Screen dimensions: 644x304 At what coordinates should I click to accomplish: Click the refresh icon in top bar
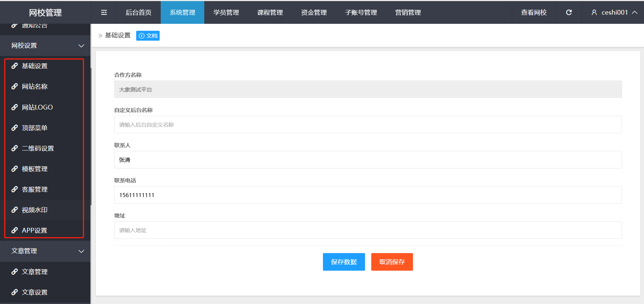(569, 12)
